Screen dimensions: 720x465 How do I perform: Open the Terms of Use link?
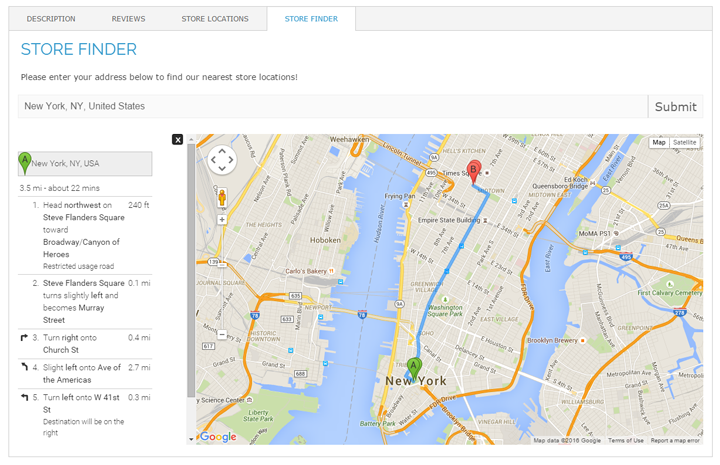pos(626,440)
